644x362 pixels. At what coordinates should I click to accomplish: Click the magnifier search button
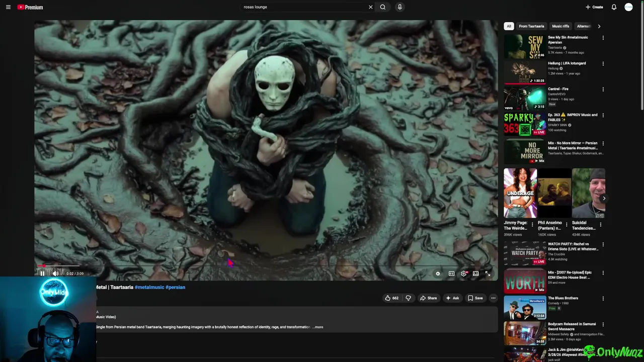point(383,7)
